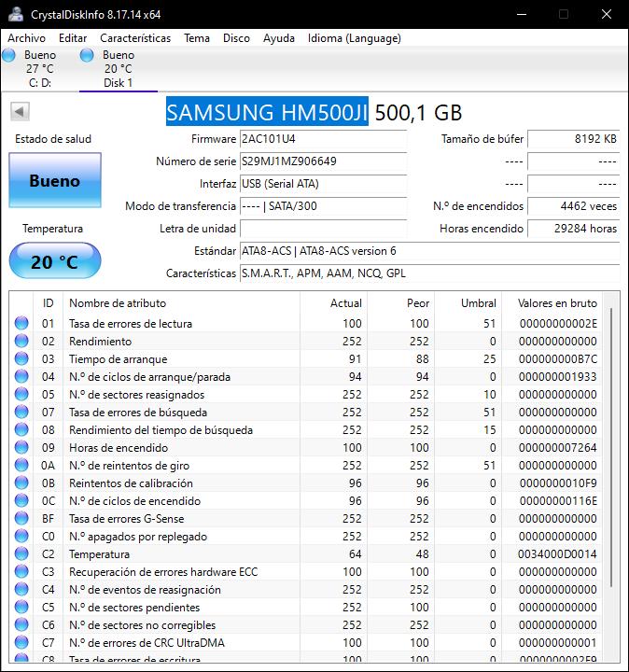Click status orb of reintentos de giro row
Screen dimensions: 629x672
21,465
